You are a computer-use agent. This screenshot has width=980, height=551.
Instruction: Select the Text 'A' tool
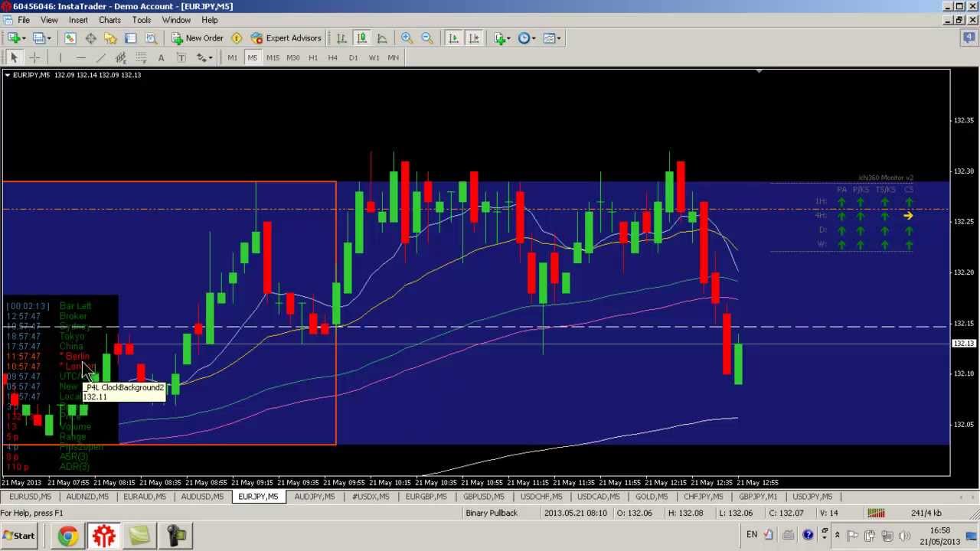[161, 57]
